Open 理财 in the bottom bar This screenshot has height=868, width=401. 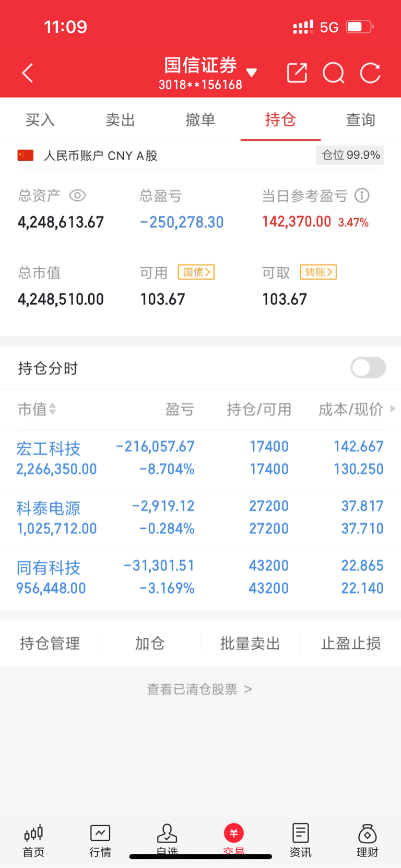[x=367, y=840]
